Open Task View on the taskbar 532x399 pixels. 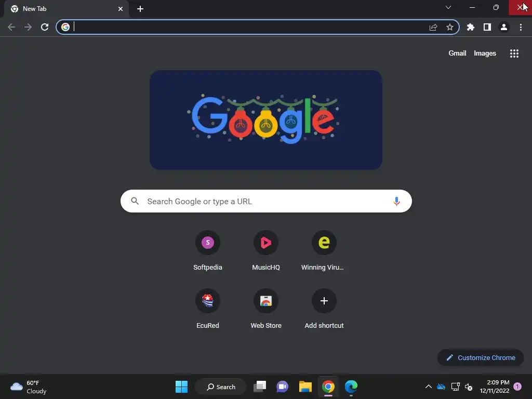coord(260,387)
